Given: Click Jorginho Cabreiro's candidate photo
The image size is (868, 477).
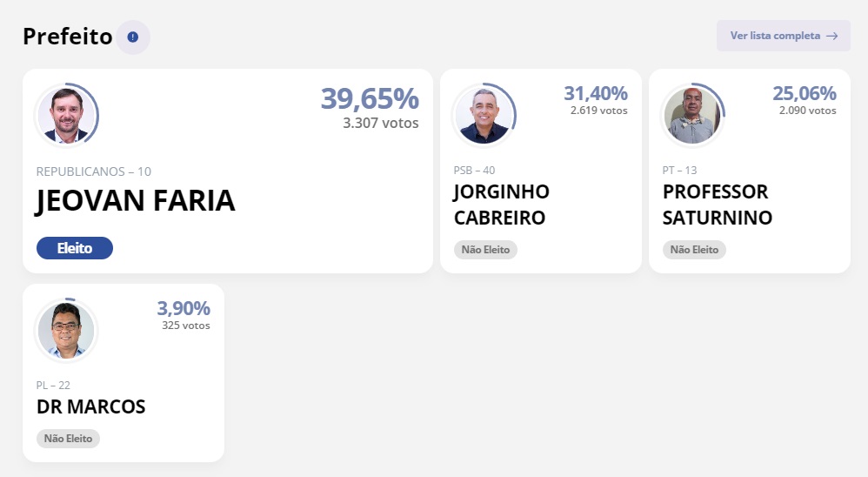Looking at the screenshot, I should [x=484, y=115].
